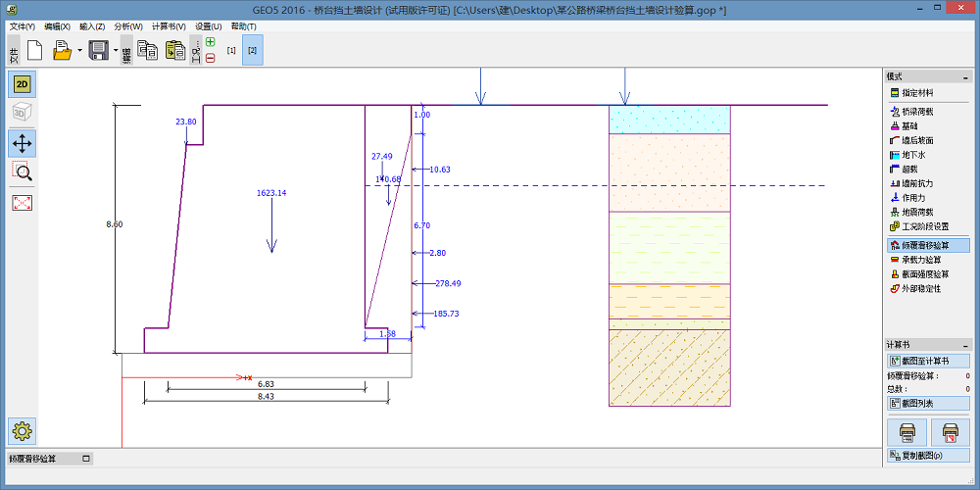Activate the zoom region magnifier tool

(22, 172)
